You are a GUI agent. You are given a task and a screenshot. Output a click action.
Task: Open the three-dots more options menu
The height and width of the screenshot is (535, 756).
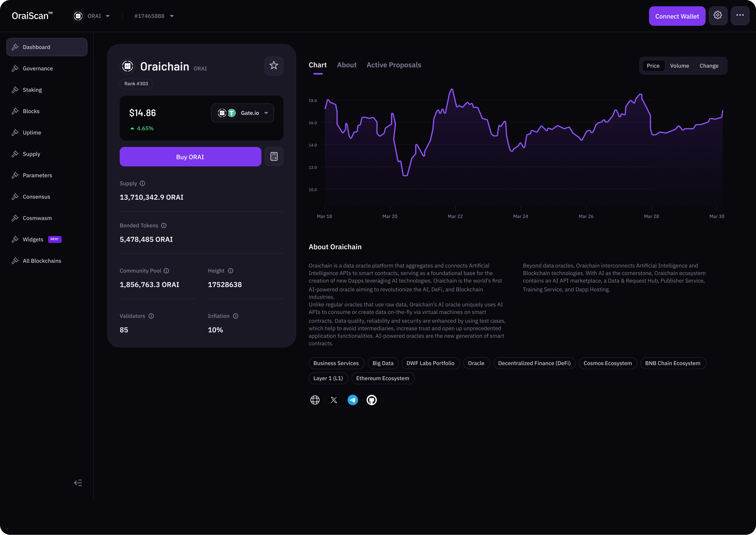(x=740, y=16)
